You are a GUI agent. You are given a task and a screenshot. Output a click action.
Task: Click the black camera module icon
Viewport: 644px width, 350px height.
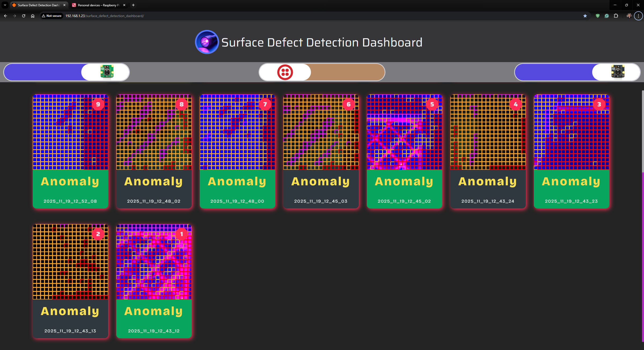click(618, 72)
